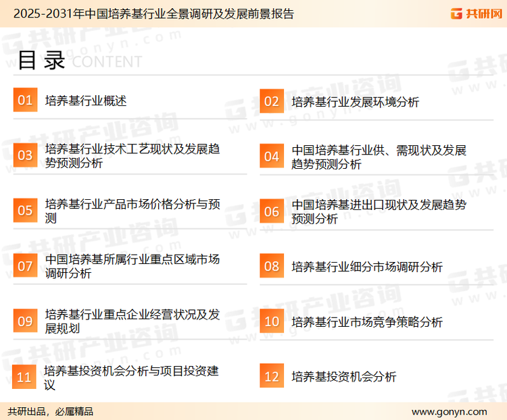Select chapter 培养基行业重点企业经营状况及发展规划
507x420 pixels.
point(132,321)
